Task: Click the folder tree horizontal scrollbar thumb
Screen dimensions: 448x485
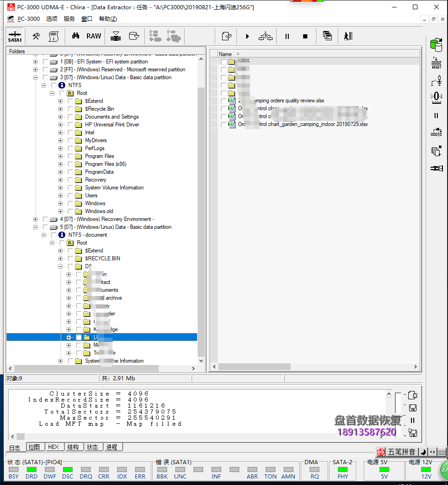Action: pos(87,368)
